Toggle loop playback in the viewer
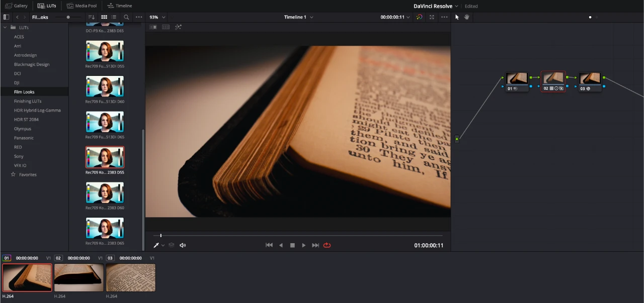 point(327,245)
